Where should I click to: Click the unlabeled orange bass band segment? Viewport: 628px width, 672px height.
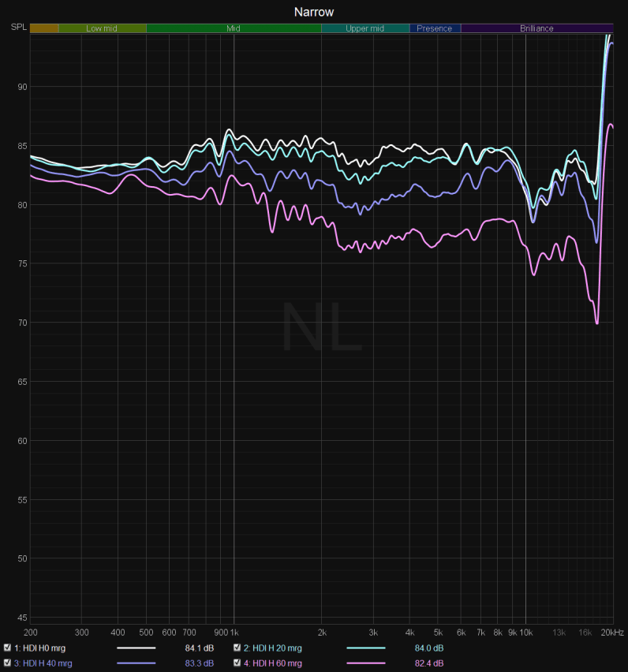pyautogui.click(x=44, y=28)
